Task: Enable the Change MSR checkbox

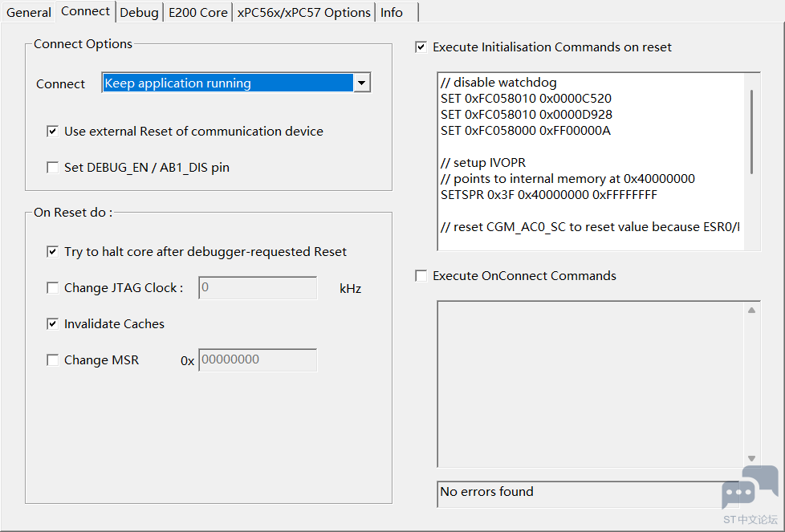Action: (53, 360)
